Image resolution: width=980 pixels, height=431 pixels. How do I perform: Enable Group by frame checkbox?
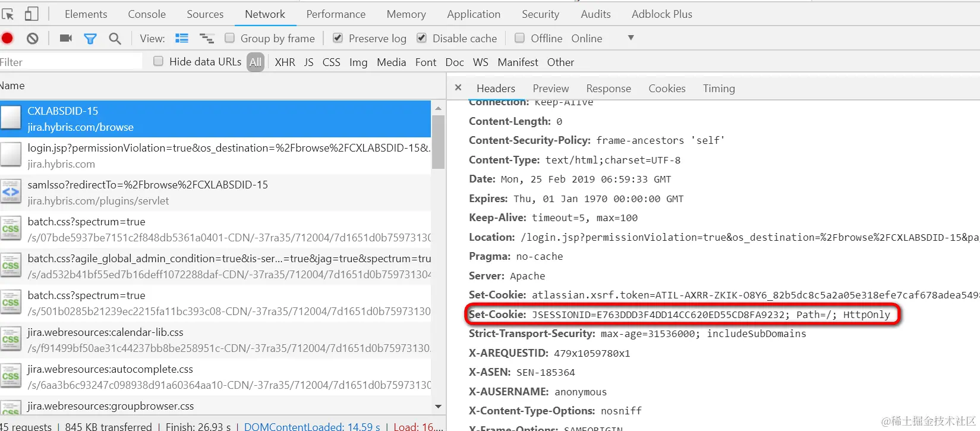(229, 38)
